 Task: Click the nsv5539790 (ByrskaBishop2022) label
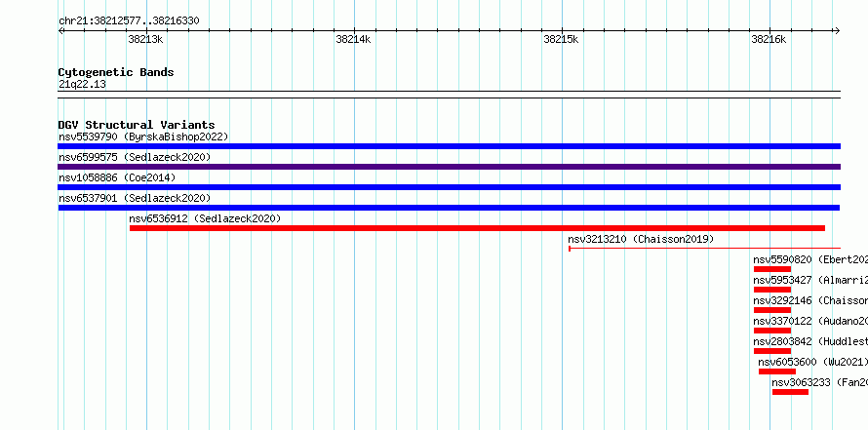click(x=143, y=137)
